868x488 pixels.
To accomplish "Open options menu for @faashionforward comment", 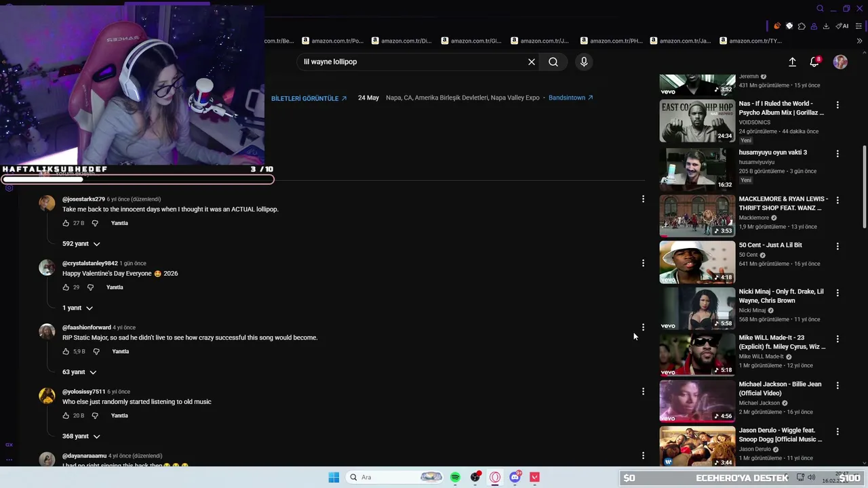I will 643,327.
